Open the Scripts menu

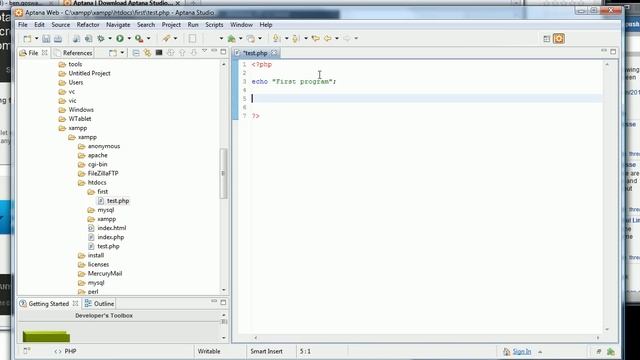214,25
